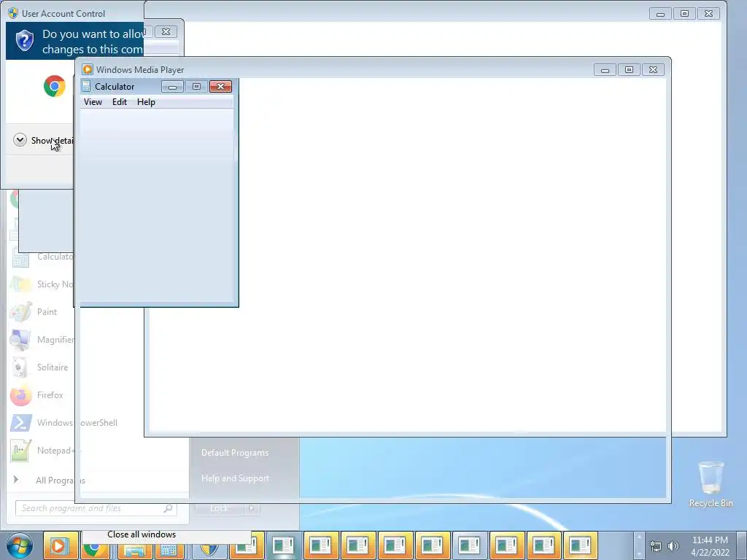Click the magnifier icon in Start search box

point(168,508)
